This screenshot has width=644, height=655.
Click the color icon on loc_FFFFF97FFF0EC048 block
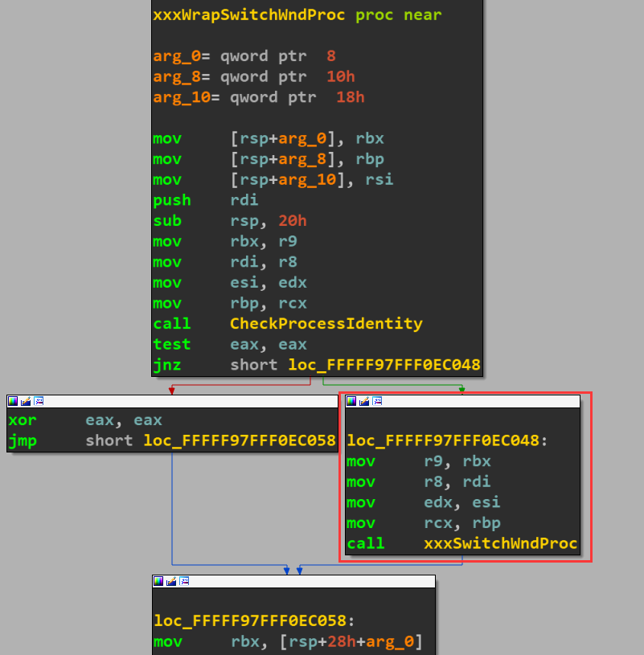pyautogui.click(x=351, y=401)
